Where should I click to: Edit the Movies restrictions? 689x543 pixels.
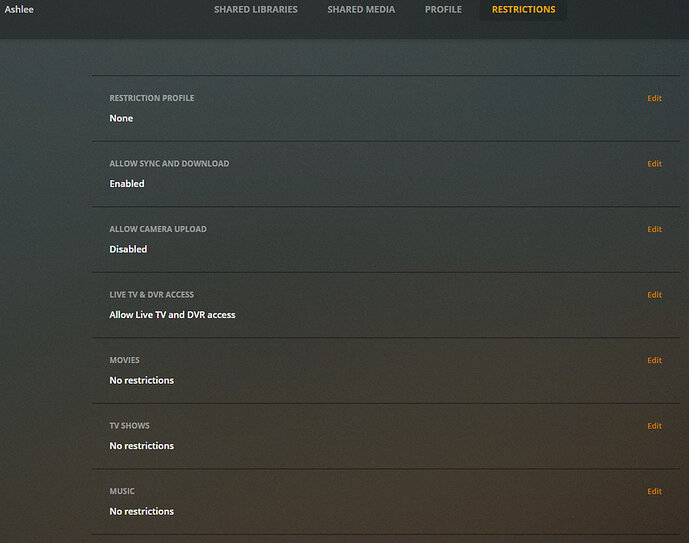click(x=654, y=360)
